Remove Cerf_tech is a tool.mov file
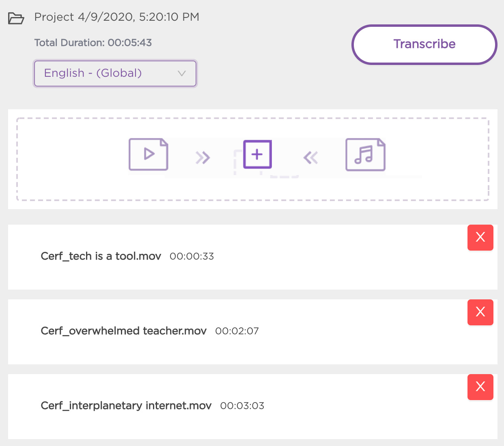Image resolution: width=504 pixels, height=446 pixels. coord(480,238)
